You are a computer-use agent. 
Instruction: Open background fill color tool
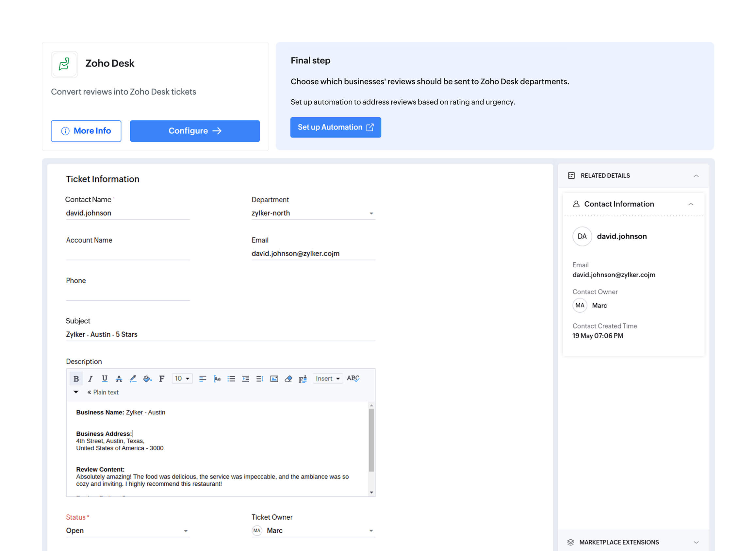(147, 378)
